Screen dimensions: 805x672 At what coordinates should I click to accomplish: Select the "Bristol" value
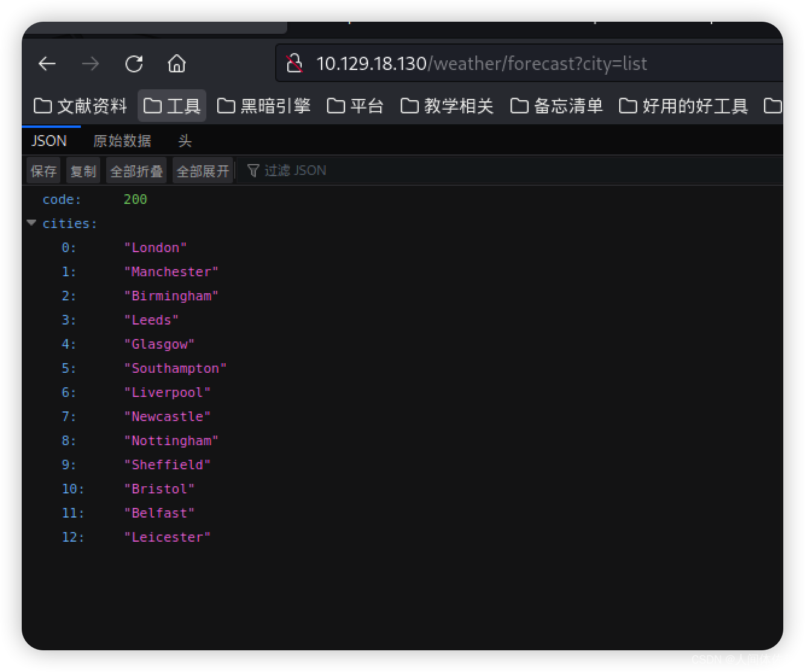(159, 489)
